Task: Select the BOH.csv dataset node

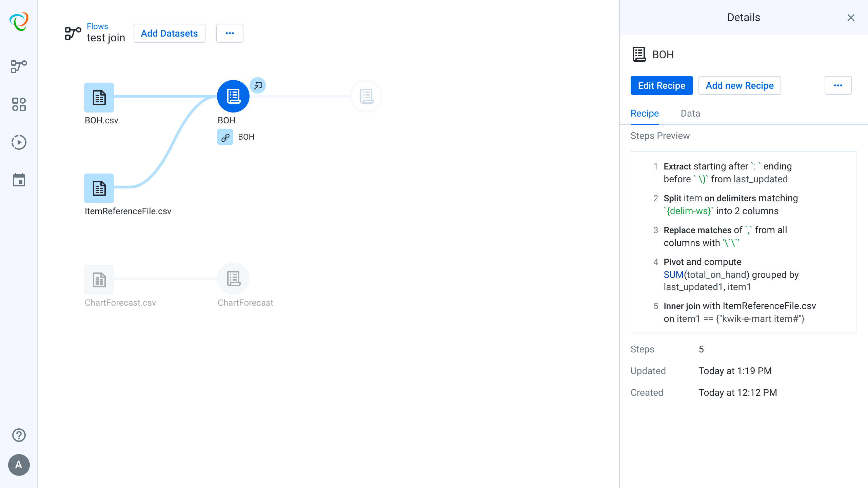Action: click(x=99, y=98)
